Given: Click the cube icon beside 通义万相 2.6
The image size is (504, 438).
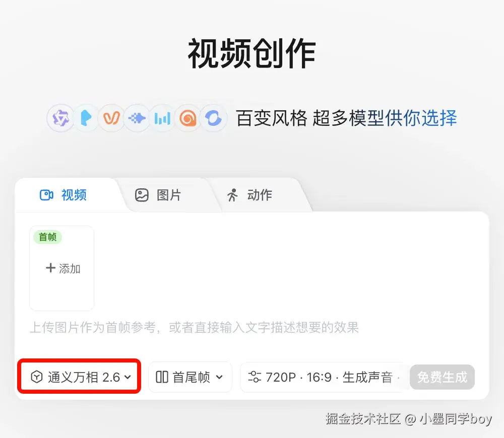Looking at the screenshot, I should tap(37, 377).
